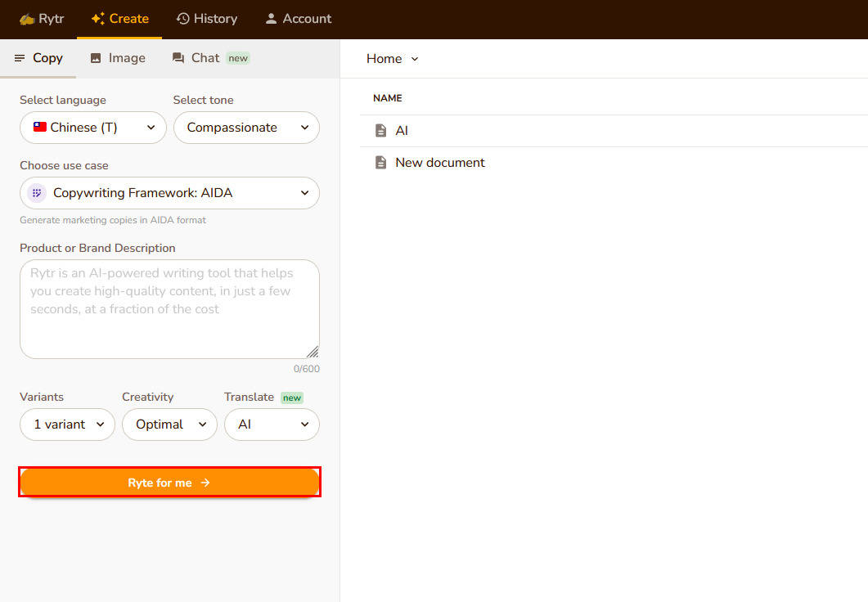The image size is (868, 602).
Task: Open the Variants dropdown
Action: 67,425
